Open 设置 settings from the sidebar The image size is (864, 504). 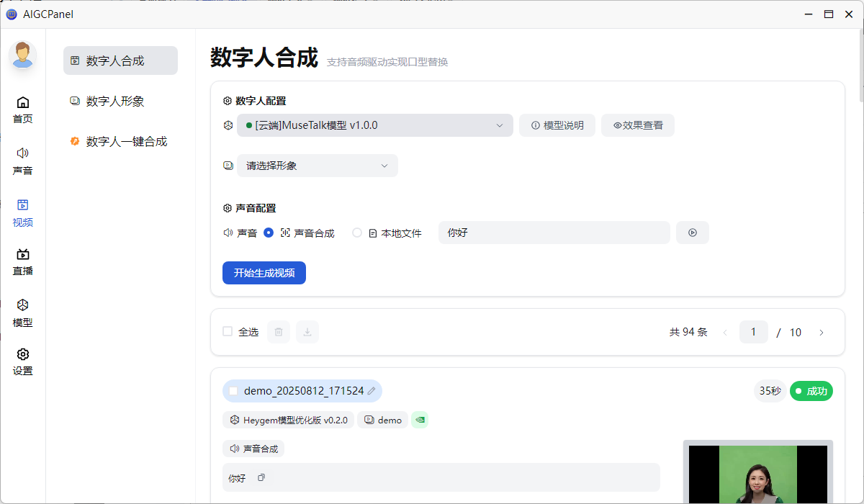[x=22, y=361]
